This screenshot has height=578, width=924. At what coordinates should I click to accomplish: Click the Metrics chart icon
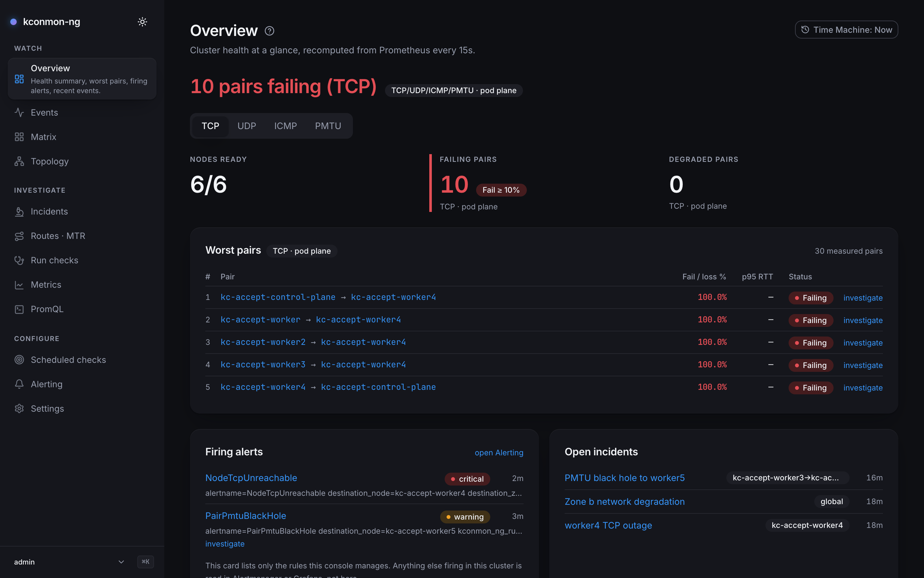point(19,285)
